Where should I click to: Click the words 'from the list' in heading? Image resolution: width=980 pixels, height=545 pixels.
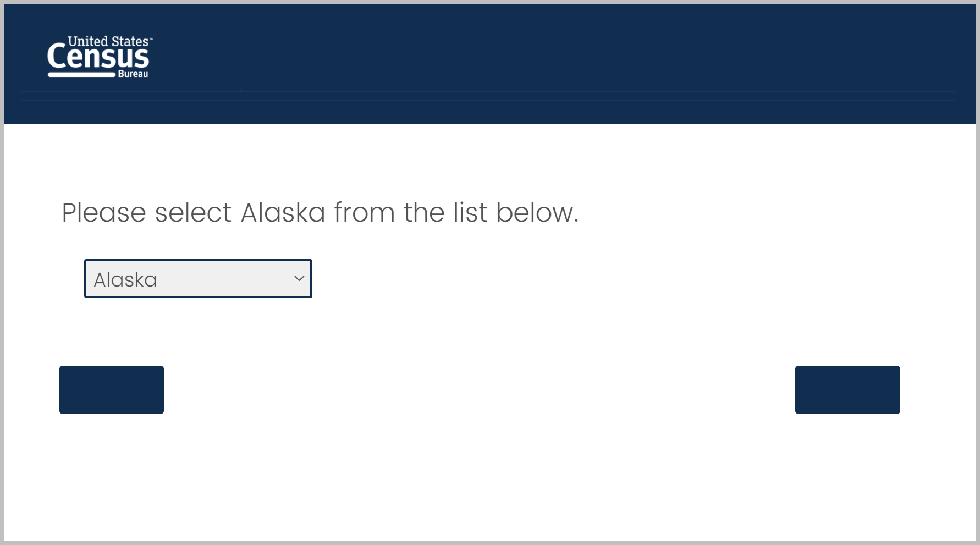(410, 213)
